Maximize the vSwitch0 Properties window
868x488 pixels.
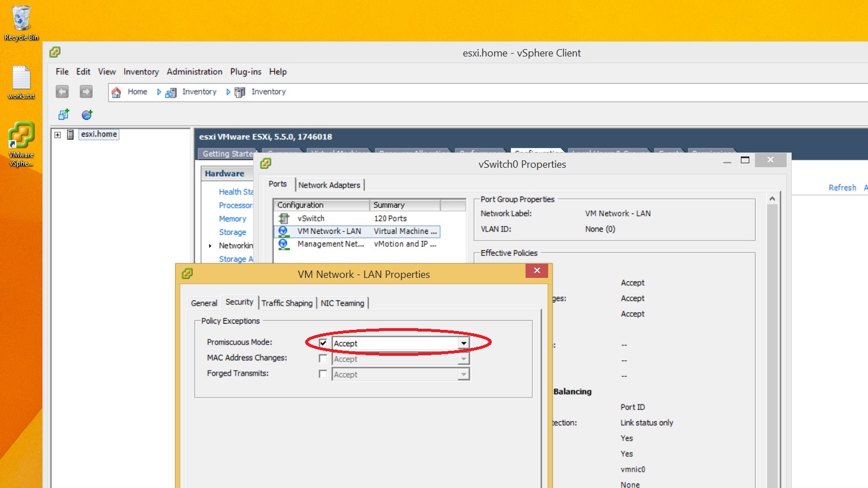(x=745, y=160)
